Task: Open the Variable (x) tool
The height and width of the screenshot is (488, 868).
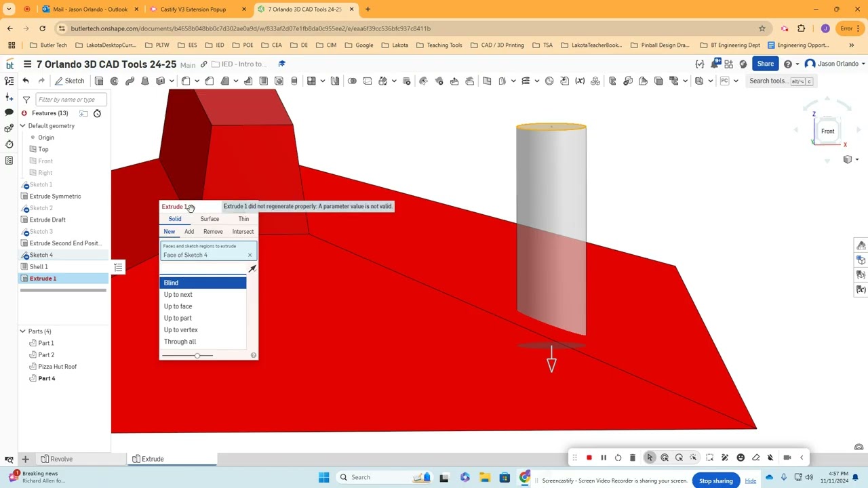Action: click(580, 81)
